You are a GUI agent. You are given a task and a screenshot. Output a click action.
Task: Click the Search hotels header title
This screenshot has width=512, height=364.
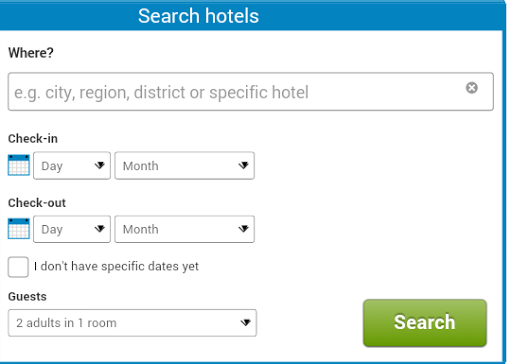coord(198,16)
